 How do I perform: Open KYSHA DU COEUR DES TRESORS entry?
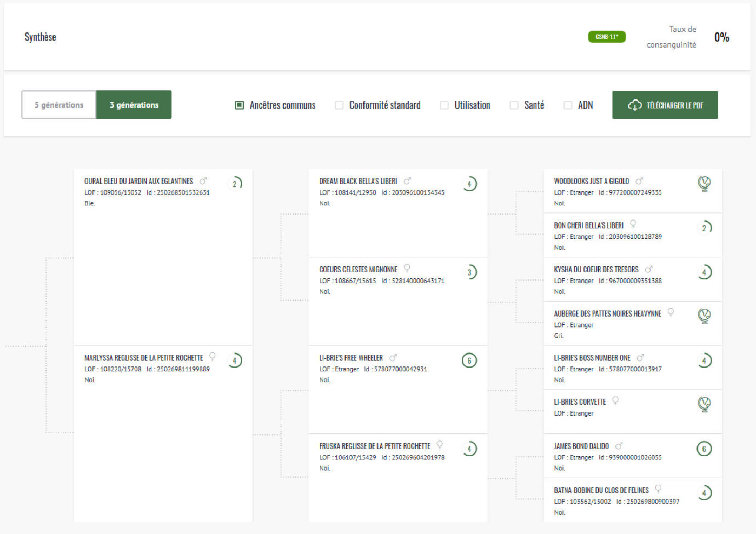(x=596, y=269)
